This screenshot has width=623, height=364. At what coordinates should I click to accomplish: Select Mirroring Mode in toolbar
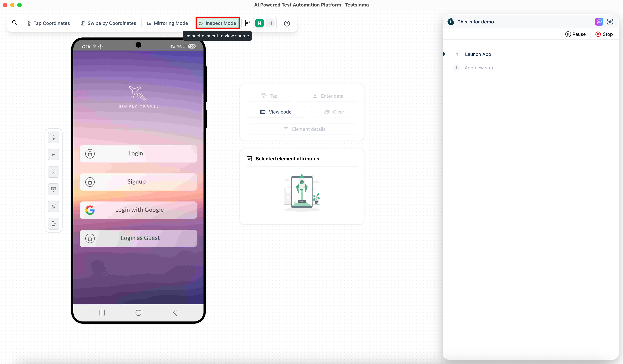pos(168,23)
